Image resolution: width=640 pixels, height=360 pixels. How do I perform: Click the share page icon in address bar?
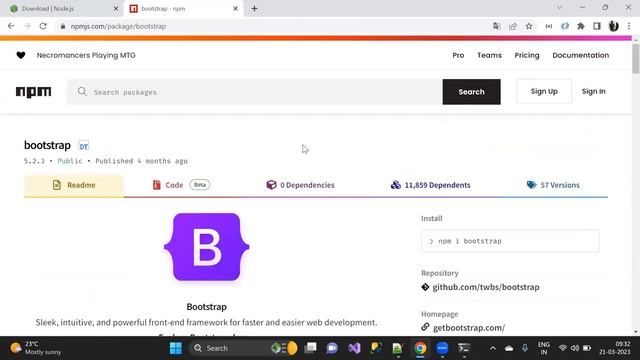pyautogui.click(x=513, y=26)
